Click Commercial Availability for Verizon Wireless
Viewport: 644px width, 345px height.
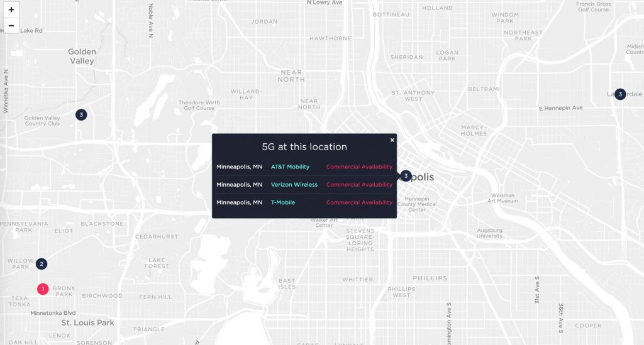tap(359, 185)
